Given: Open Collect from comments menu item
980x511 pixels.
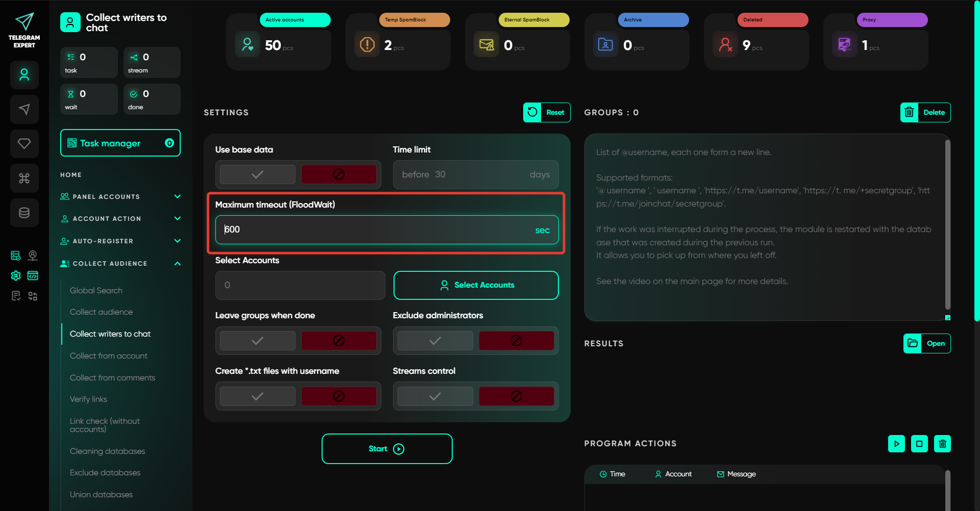Looking at the screenshot, I should [112, 378].
